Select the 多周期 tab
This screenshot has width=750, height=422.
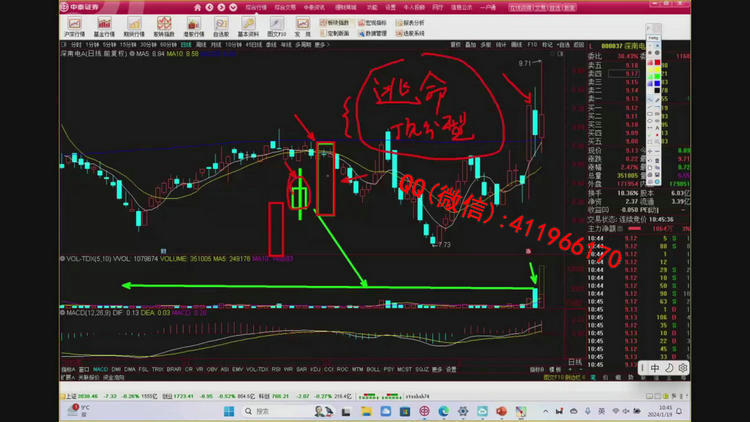[x=303, y=44]
